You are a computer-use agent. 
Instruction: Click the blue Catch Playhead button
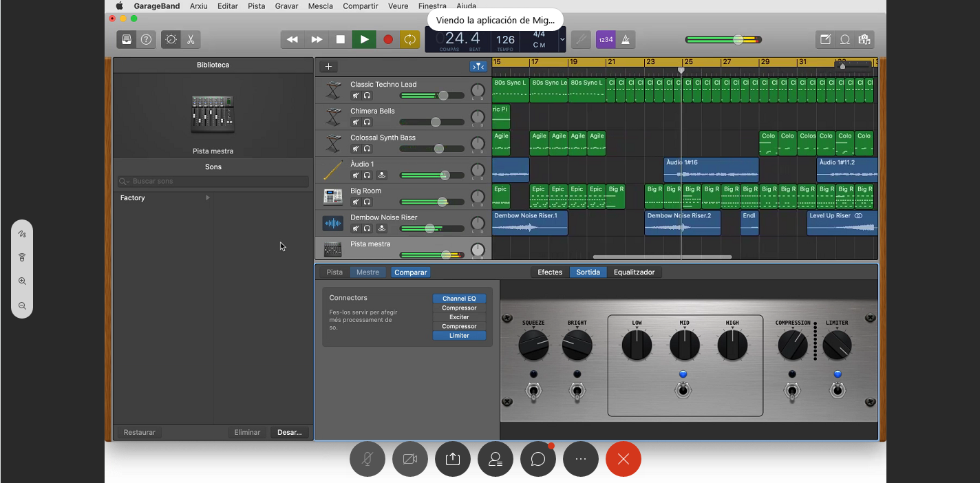[x=478, y=66]
